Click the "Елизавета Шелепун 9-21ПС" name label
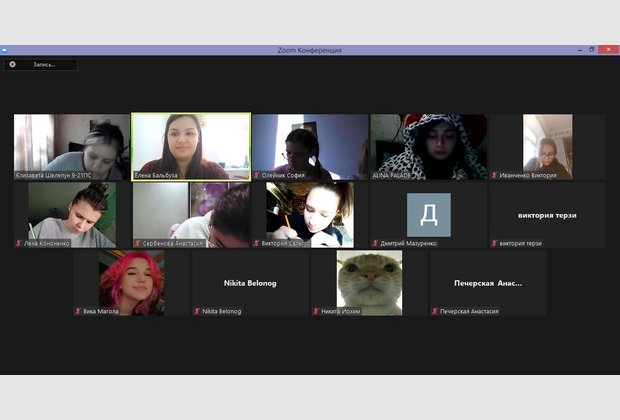Screen dimensions: 620x420 (53, 175)
